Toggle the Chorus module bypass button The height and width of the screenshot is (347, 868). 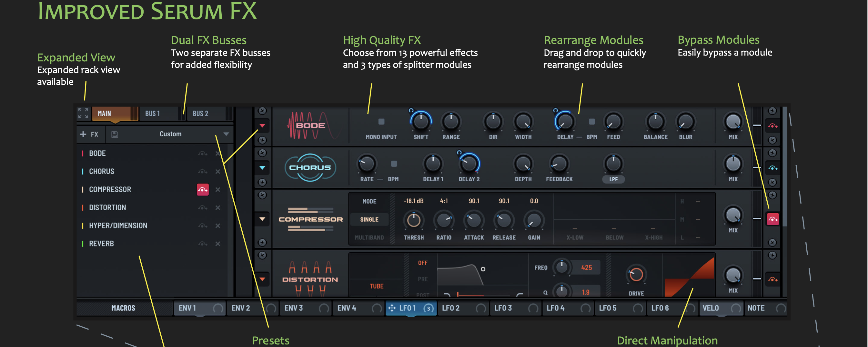772,168
